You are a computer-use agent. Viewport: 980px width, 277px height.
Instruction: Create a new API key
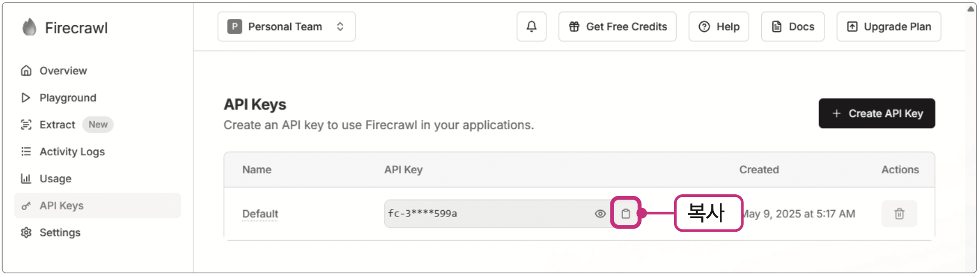tap(876, 113)
